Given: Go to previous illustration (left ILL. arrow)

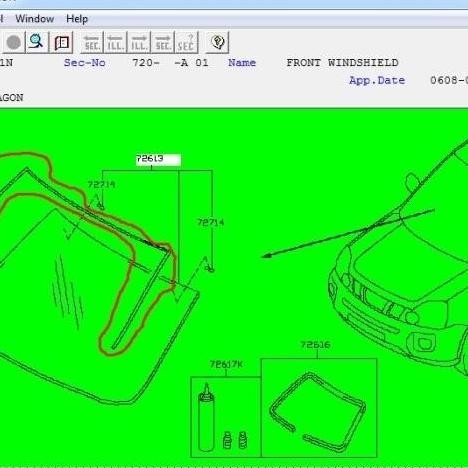Looking at the screenshot, I should (115, 42).
